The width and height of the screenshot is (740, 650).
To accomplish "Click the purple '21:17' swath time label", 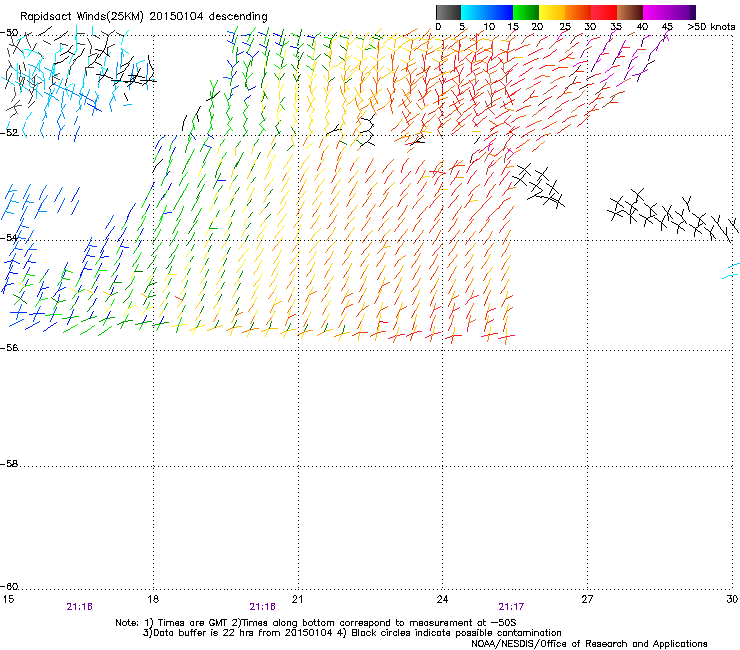I will (x=511, y=607).
